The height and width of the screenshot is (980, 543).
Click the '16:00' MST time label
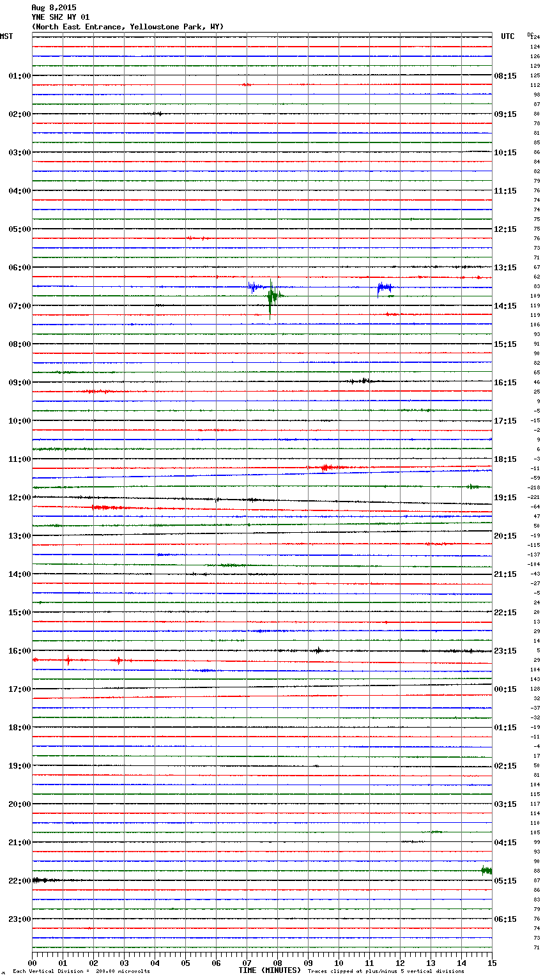[19, 651]
